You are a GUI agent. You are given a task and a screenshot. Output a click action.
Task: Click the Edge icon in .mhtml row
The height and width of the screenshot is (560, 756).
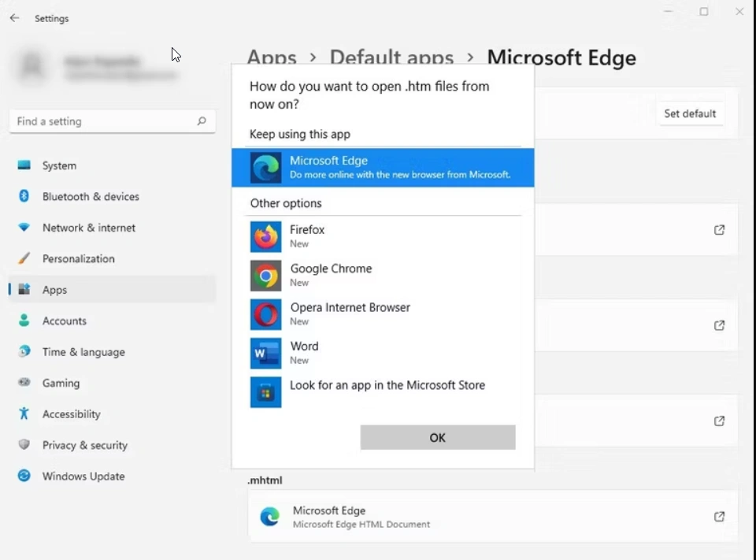(269, 517)
